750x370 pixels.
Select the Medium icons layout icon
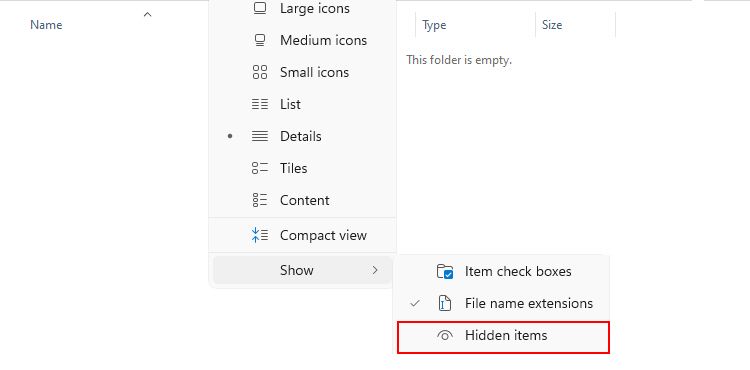pyautogui.click(x=260, y=40)
